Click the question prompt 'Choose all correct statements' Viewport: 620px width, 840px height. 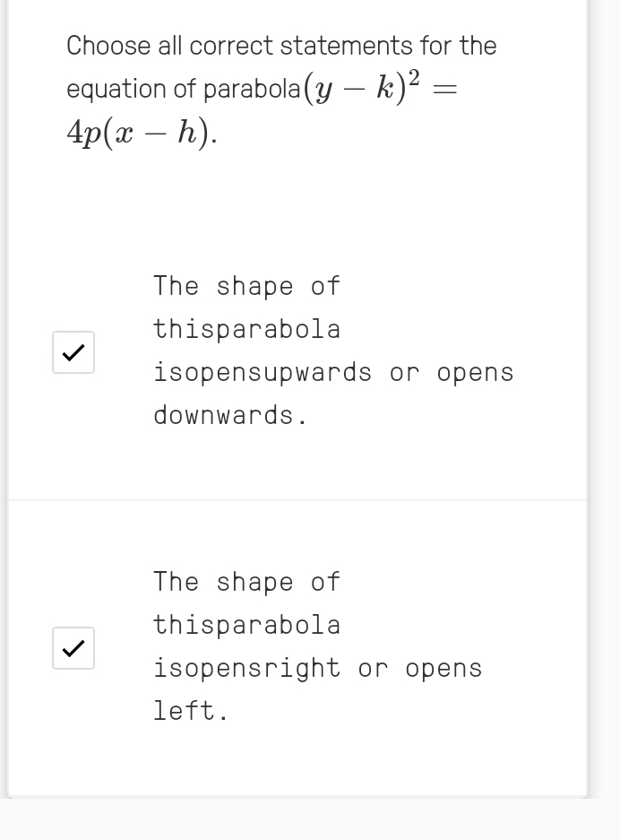tap(280, 46)
